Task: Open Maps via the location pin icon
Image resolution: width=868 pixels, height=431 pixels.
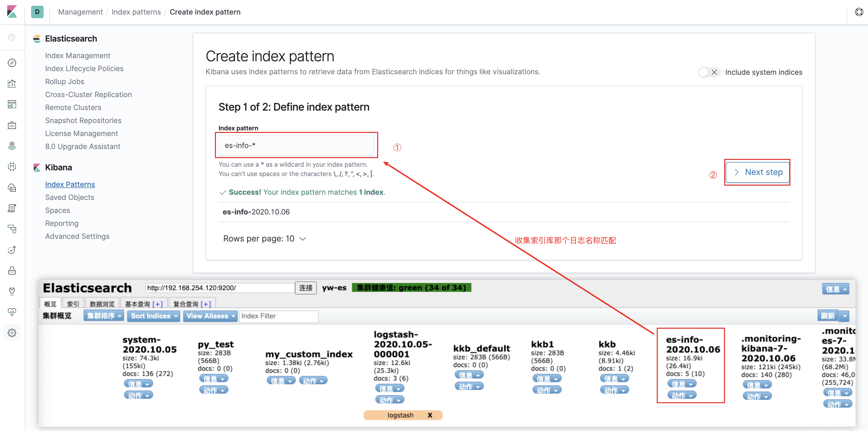Action: point(12,146)
